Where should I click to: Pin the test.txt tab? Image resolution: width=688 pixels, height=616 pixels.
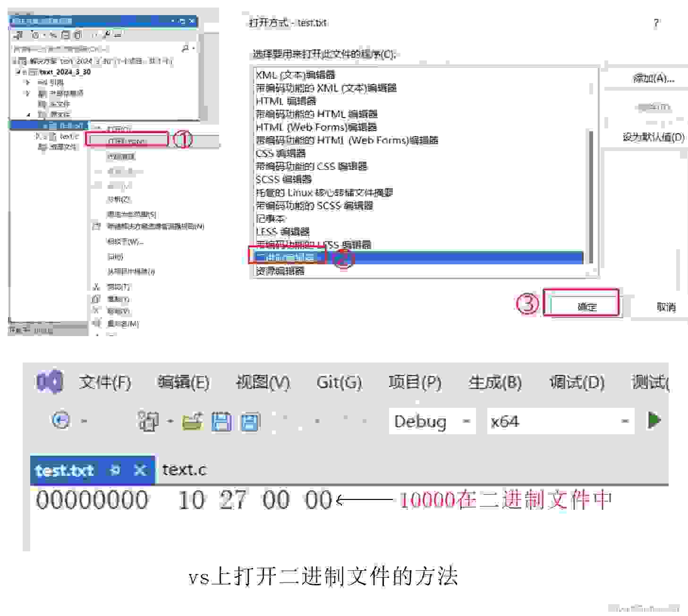click(115, 470)
